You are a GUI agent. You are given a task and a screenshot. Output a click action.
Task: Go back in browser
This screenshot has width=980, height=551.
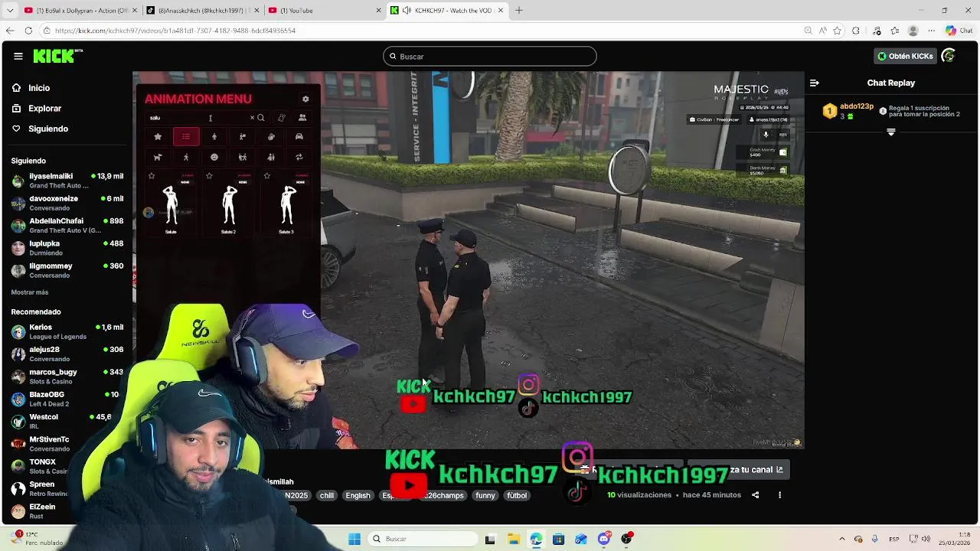coord(10,31)
